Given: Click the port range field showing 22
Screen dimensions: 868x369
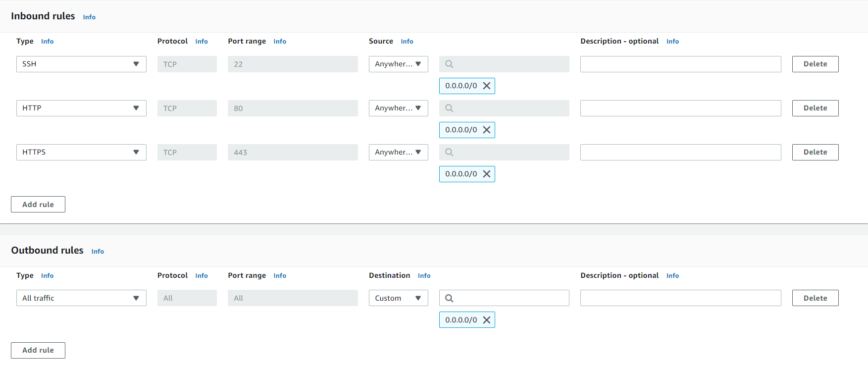Looking at the screenshot, I should tap(293, 64).
